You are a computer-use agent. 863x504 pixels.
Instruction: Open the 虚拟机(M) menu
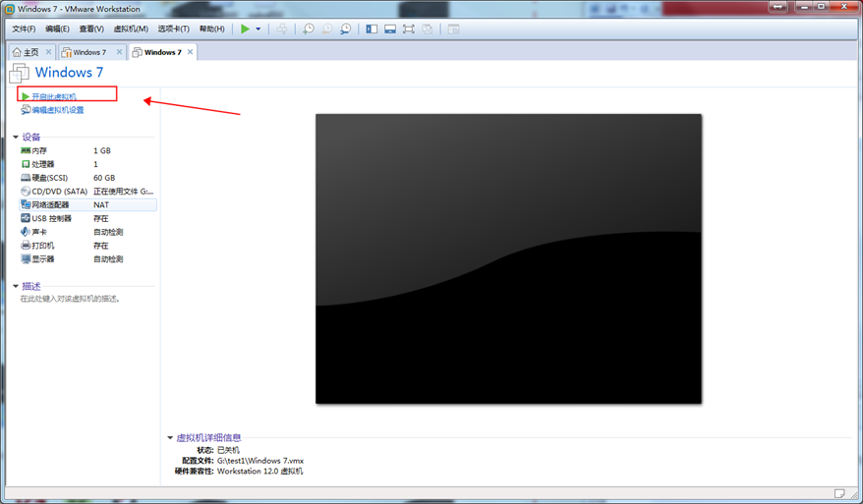131,28
